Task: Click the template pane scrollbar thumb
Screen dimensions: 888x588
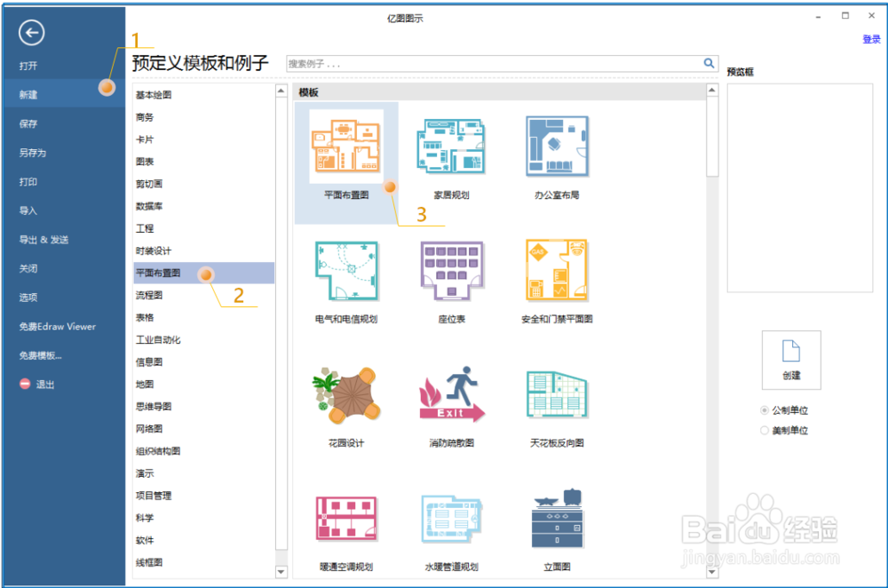Action: 712,137
